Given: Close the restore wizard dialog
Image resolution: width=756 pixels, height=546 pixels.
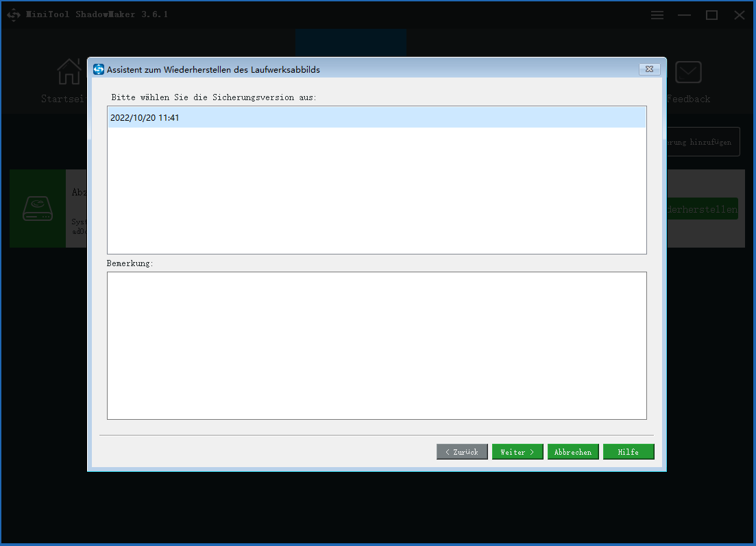Looking at the screenshot, I should pos(649,69).
